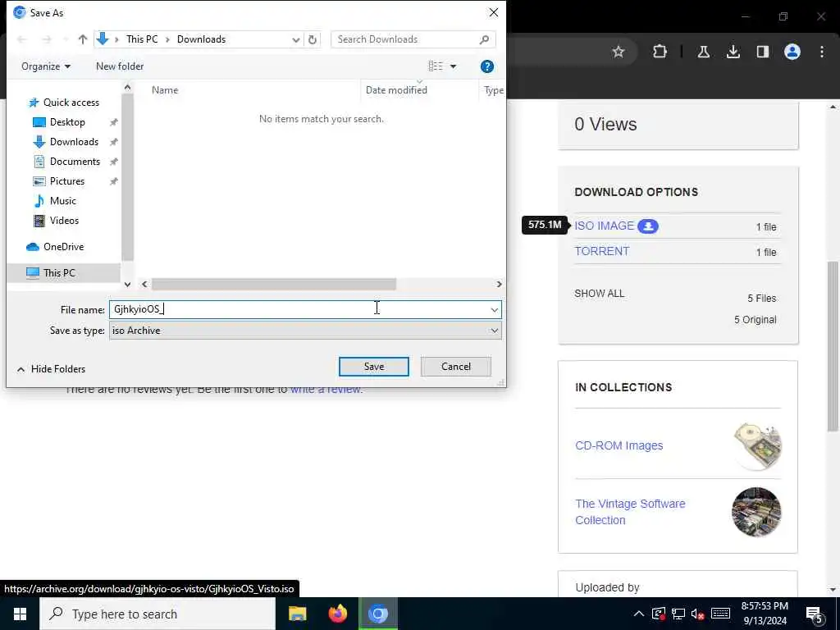This screenshot has height=630, width=840.
Task: Expand File name suggestions dropdown
Action: (494, 309)
